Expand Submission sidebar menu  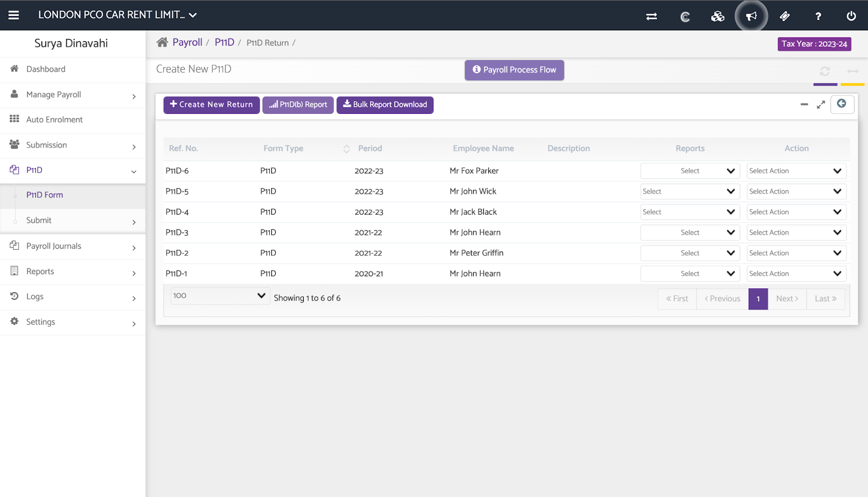(73, 145)
